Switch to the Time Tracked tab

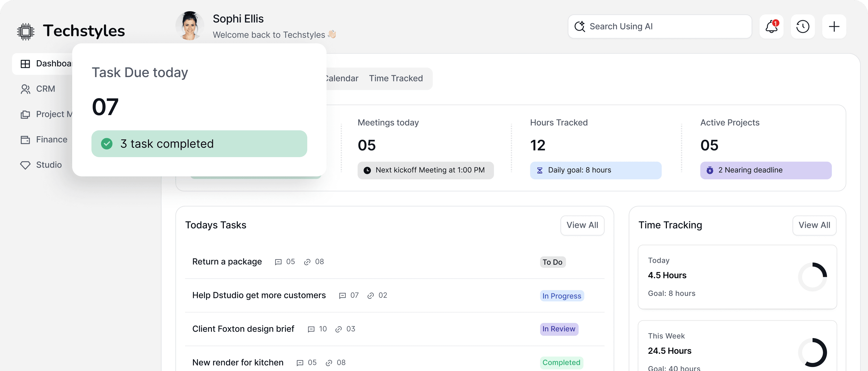[395, 78]
